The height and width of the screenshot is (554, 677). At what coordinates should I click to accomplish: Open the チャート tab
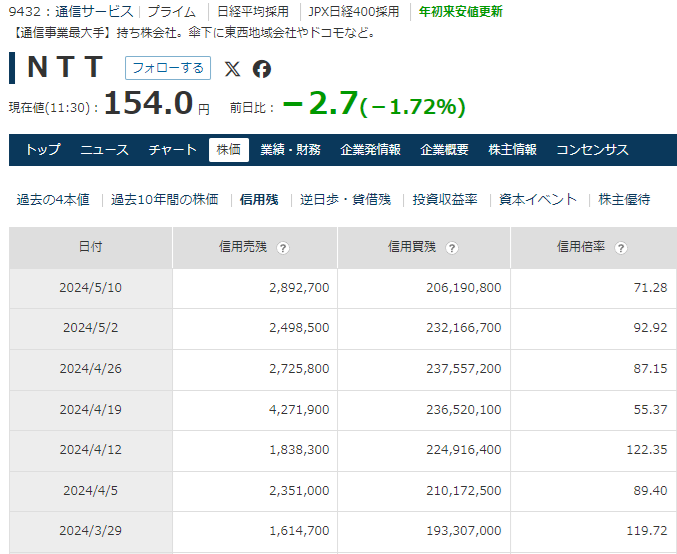[173, 150]
